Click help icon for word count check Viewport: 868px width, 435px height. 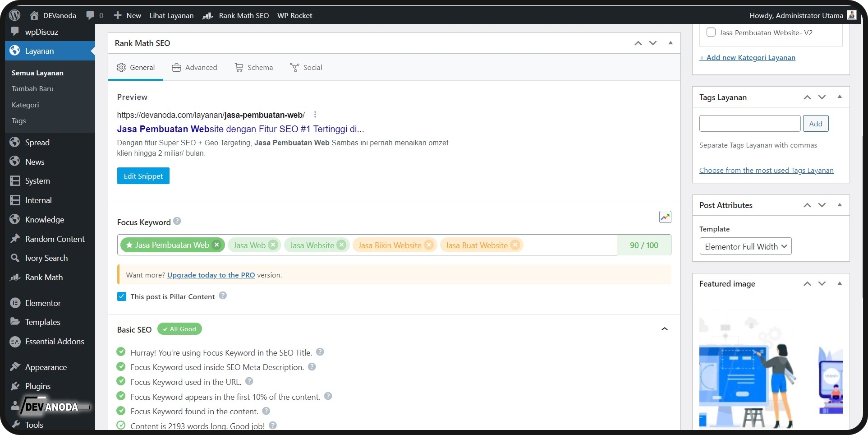(273, 426)
